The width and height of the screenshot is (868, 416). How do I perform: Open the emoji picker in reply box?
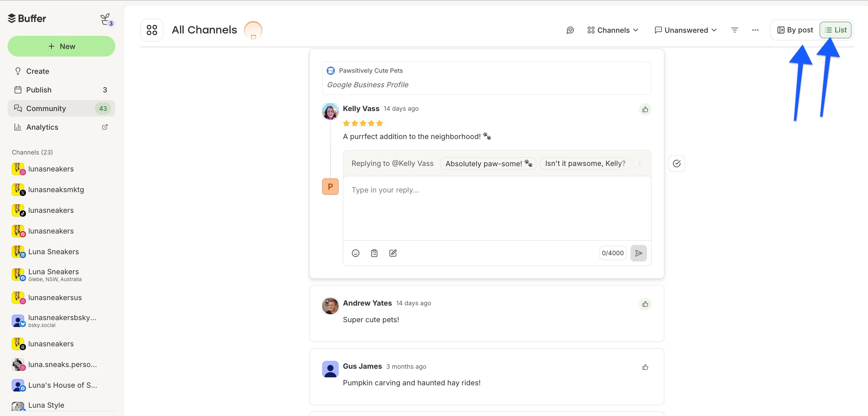point(356,253)
